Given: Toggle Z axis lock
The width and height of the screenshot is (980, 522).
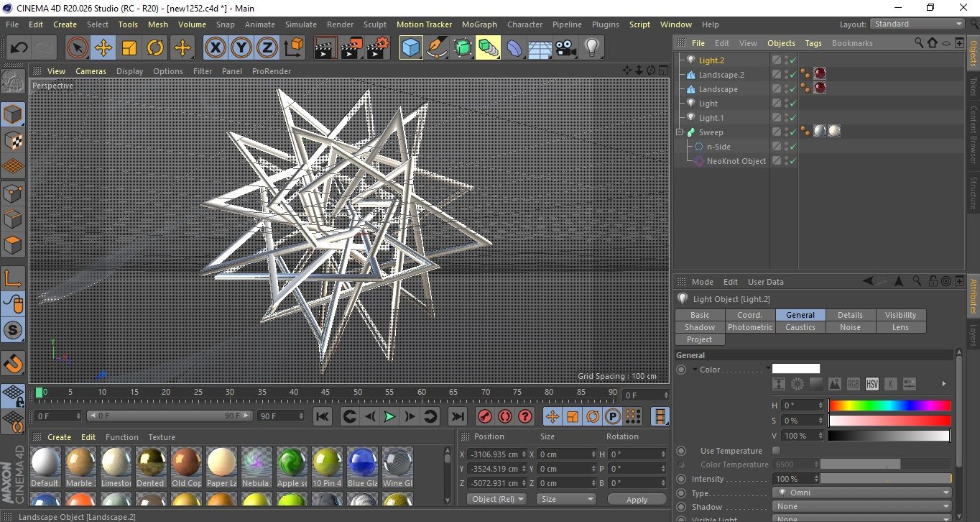Looking at the screenshot, I should (x=267, y=48).
